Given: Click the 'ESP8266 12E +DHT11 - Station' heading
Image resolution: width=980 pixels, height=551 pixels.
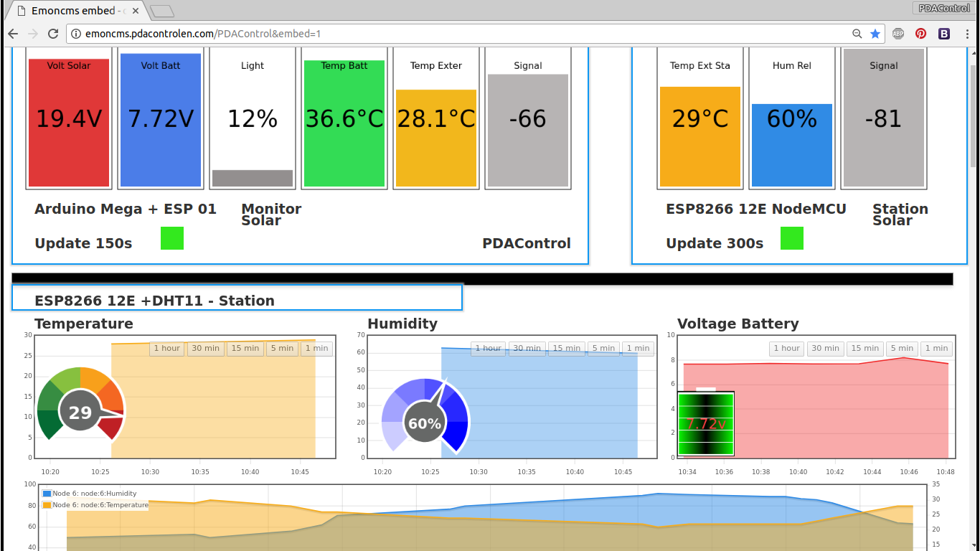Looking at the screenshot, I should 154,301.
